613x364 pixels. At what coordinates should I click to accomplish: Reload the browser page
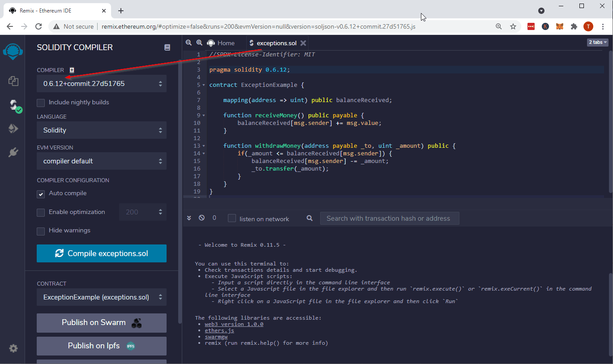[39, 26]
